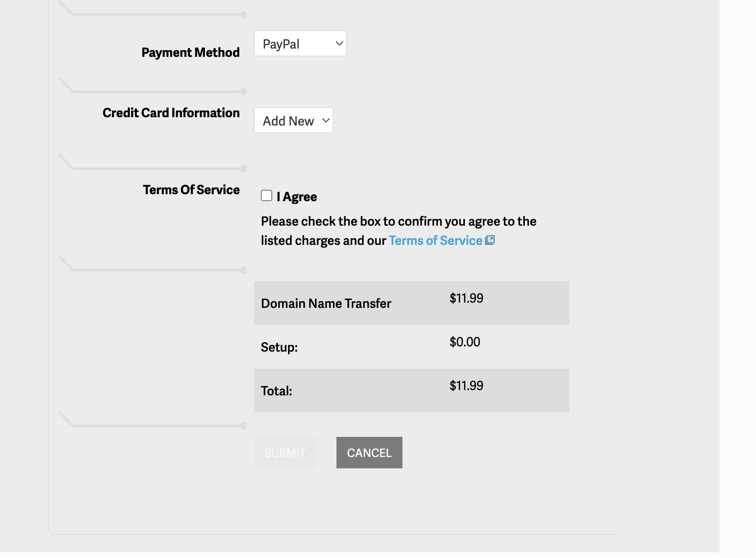
Task: Click the "Credit Card Information" field label
Action: tap(171, 113)
